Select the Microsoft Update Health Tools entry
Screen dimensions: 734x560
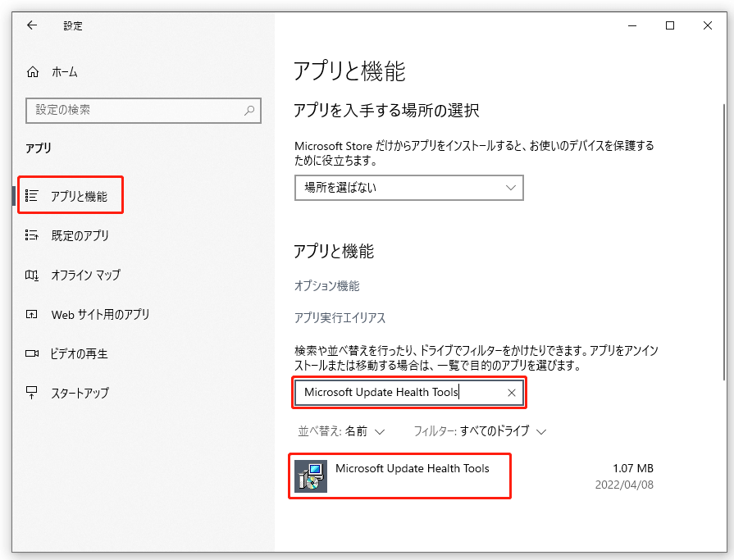[x=473, y=476]
